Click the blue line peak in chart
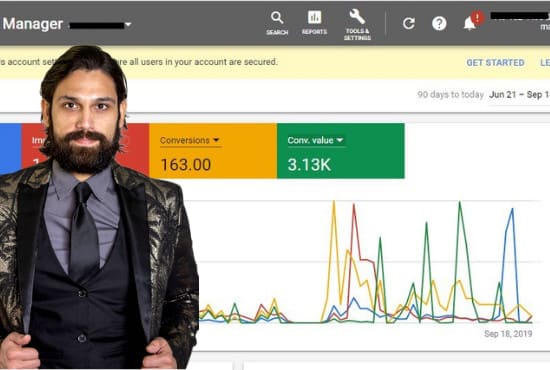550x370 pixels. [x=512, y=209]
